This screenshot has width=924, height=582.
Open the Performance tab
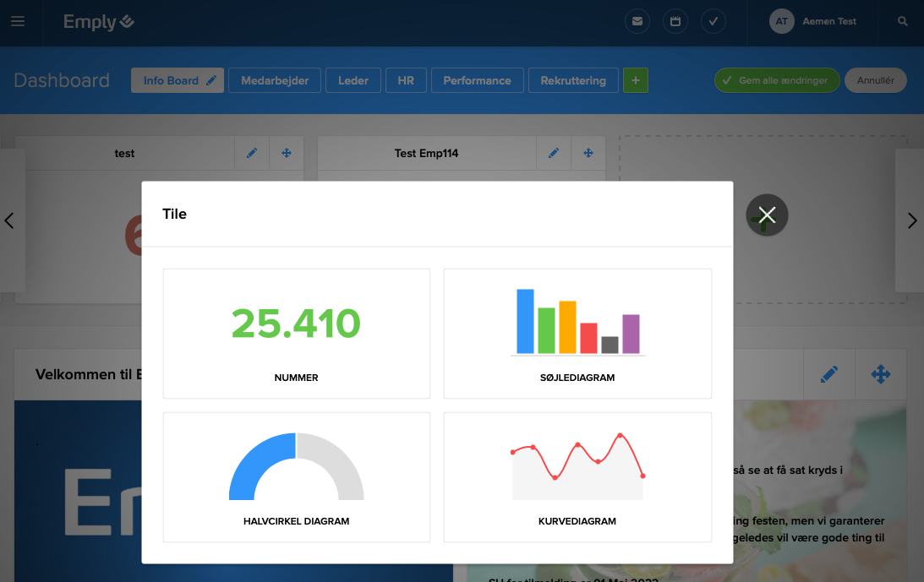point(477,81)
